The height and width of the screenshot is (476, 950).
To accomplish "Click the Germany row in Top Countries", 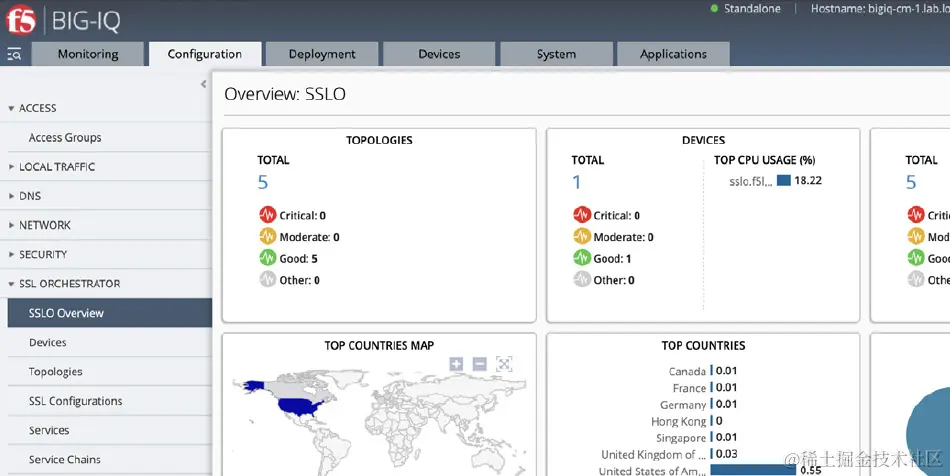I will click(x=699, y=404).
